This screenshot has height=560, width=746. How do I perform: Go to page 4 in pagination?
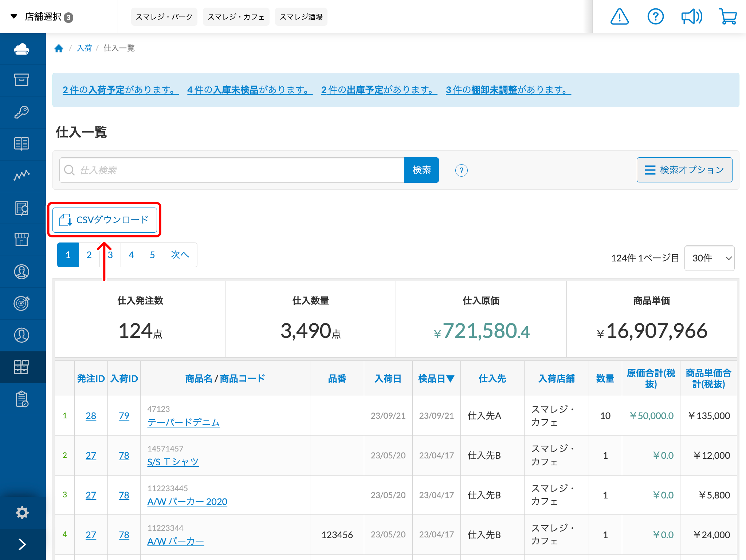[131, 255]
